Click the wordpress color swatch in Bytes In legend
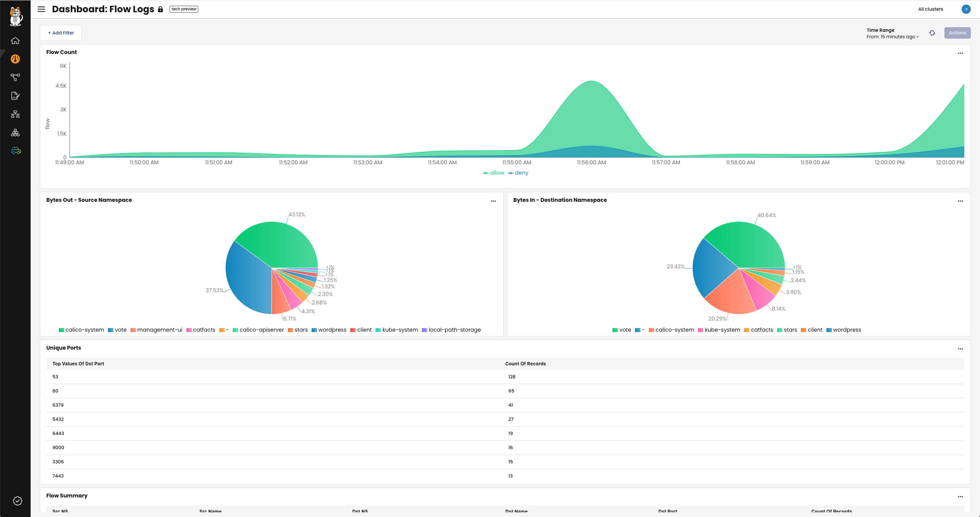 click(829, 330)
